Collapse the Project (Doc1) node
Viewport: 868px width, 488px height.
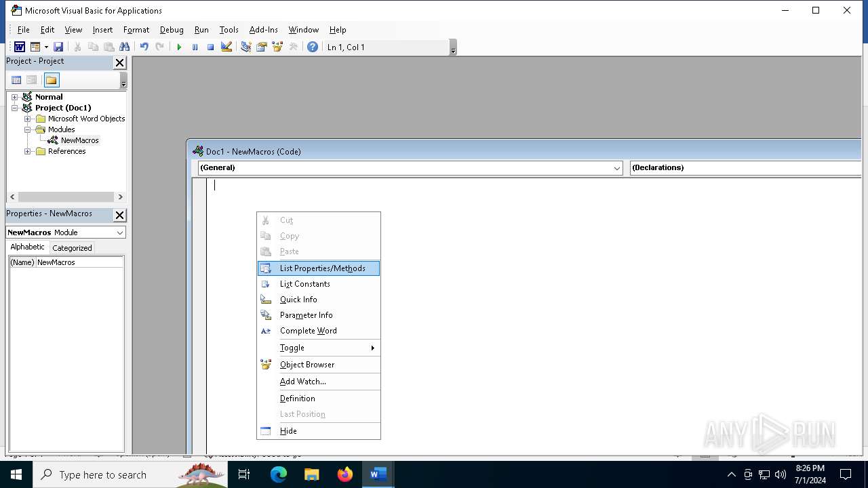click(x=14, y=108)
